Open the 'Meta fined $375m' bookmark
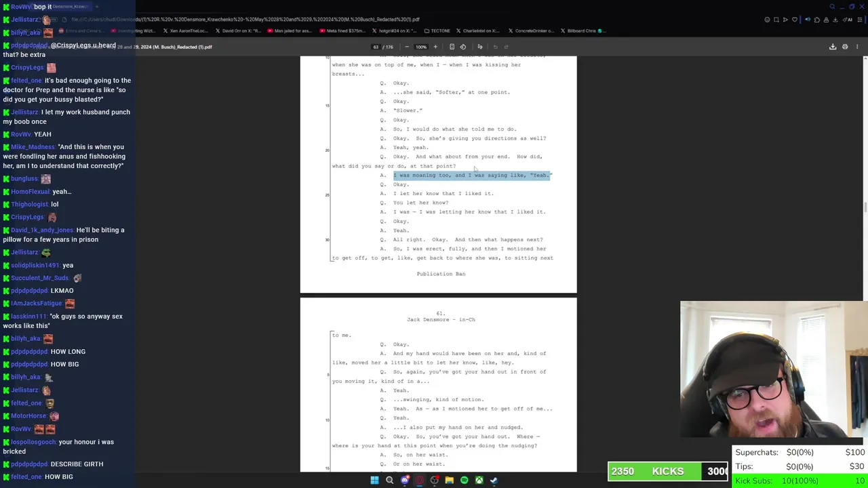 point(342,30)
